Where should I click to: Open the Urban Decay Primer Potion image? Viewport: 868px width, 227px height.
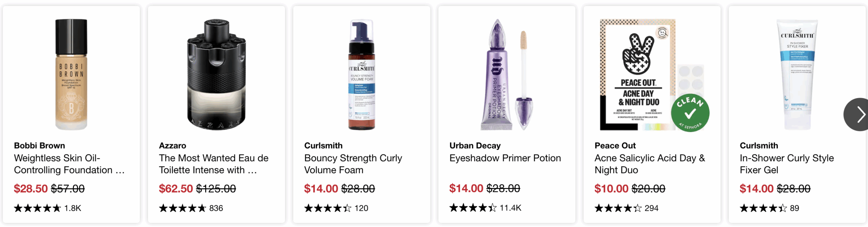point(507,75)
